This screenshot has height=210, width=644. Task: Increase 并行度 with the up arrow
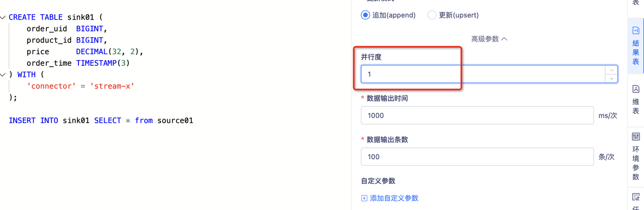click(611, 70)
